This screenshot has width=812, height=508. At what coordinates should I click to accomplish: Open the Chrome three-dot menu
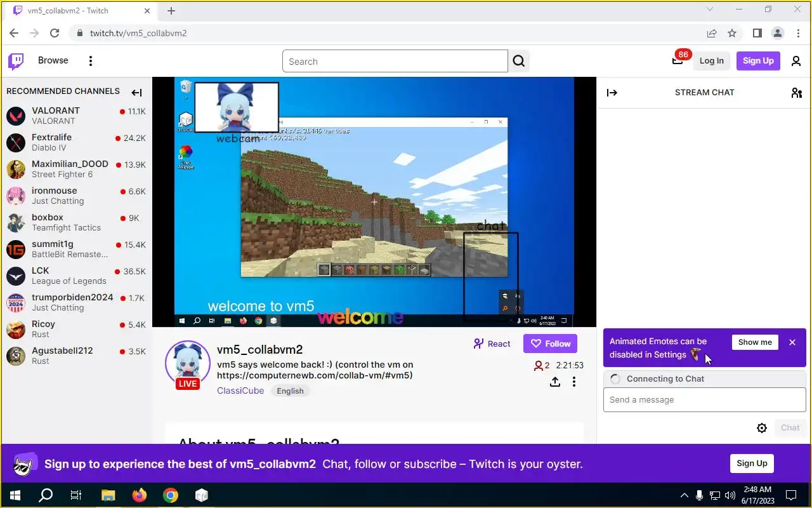797,33
